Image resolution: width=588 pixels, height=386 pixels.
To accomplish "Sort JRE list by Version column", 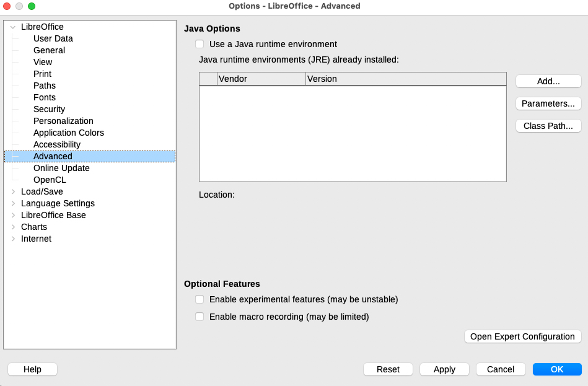I will tap(406, 79).
